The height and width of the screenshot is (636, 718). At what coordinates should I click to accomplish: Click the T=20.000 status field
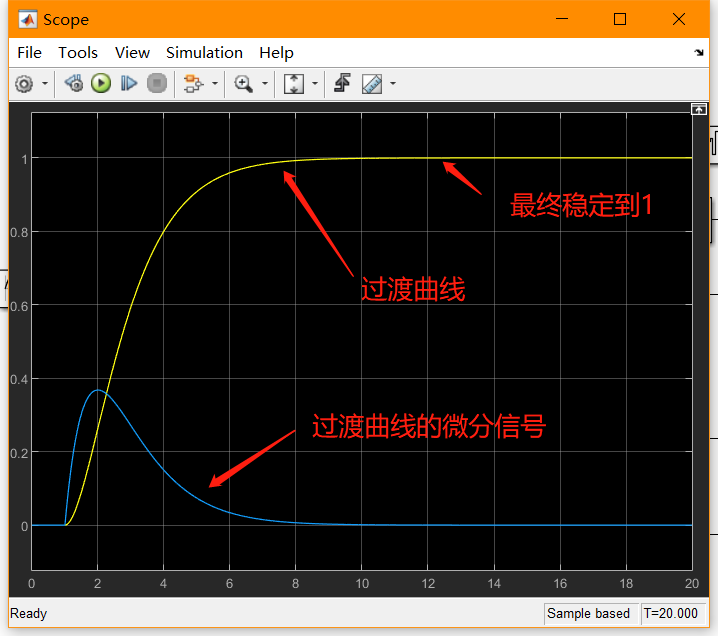[x=671, y=614]
